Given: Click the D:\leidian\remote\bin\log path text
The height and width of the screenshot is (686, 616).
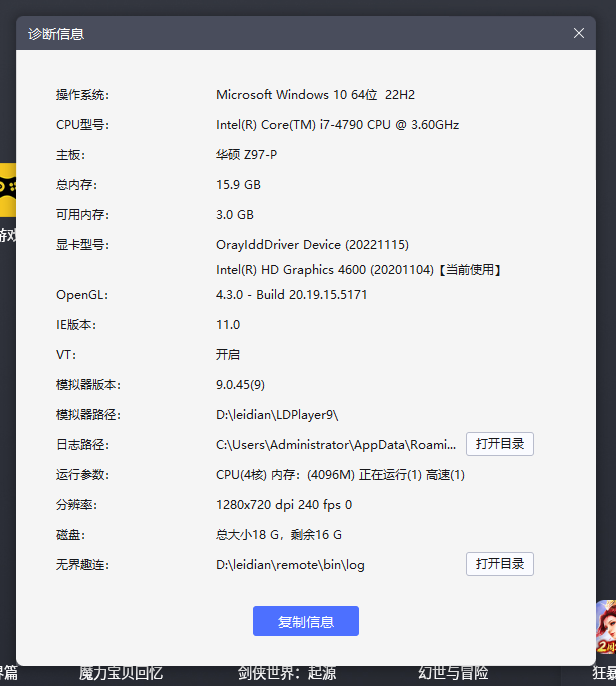Looking at the screenshot, I should (290, 565).
